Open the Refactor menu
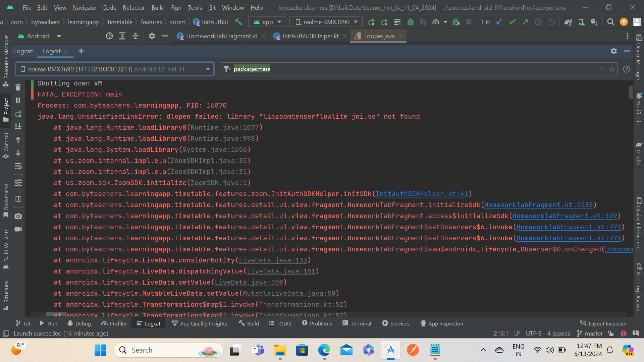644x362 pixels. tap(133, 7)
